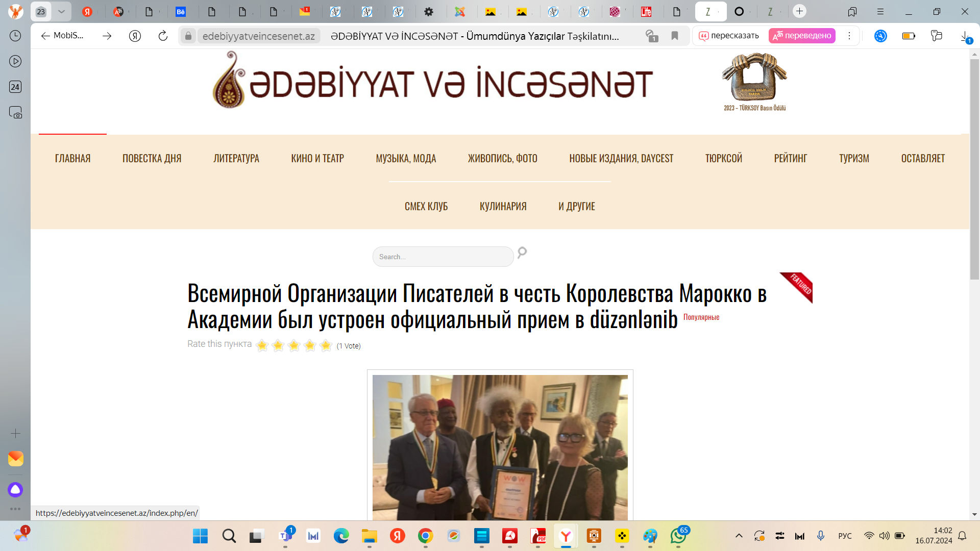Rate the article with the first star

click(x=262, y=346)
